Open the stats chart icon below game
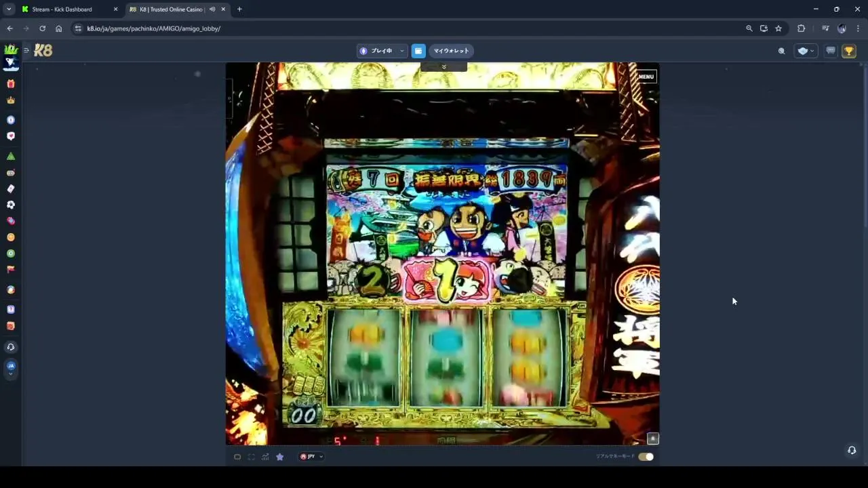Viewport: 868px width, 488px height. [265, 457]
